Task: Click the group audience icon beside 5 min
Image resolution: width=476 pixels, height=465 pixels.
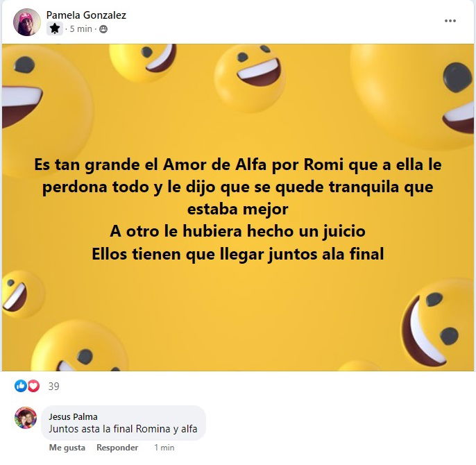Action: pyautogui.click(x=103, y=29)
